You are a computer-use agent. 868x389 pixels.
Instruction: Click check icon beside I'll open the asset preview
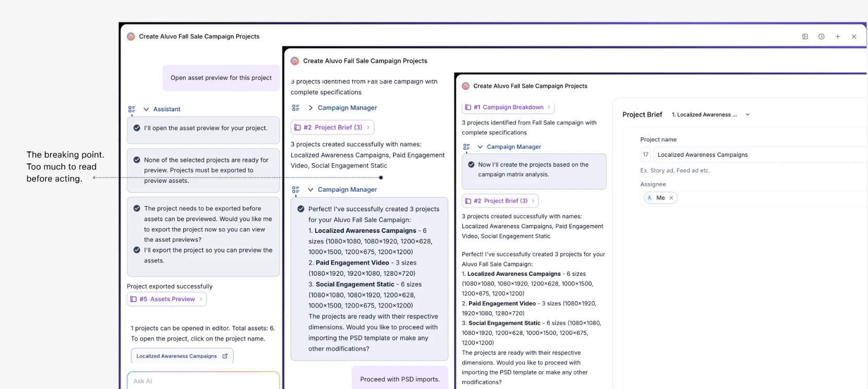[137, 128]
